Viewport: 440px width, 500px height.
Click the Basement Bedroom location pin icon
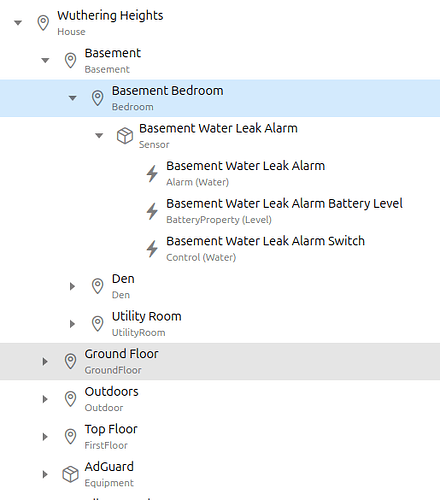pos(97,98)
